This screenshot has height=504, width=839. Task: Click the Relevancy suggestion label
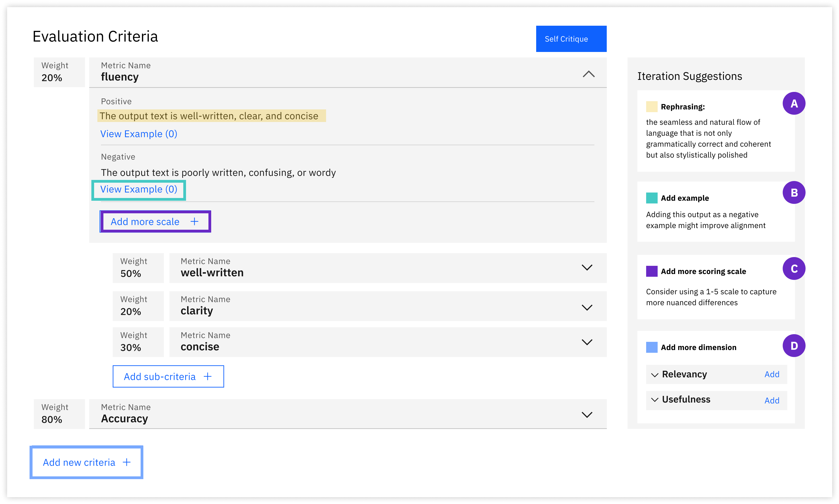(684, 374)
